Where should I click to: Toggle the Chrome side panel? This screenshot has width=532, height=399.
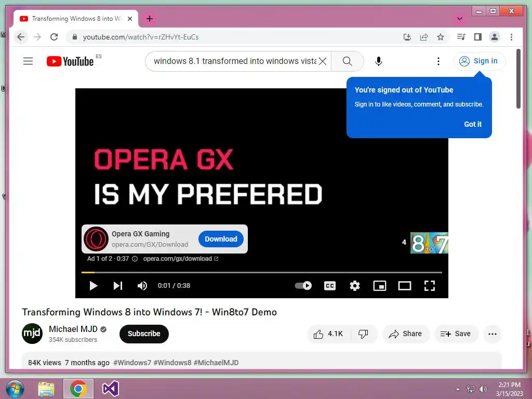click(478, 37)
